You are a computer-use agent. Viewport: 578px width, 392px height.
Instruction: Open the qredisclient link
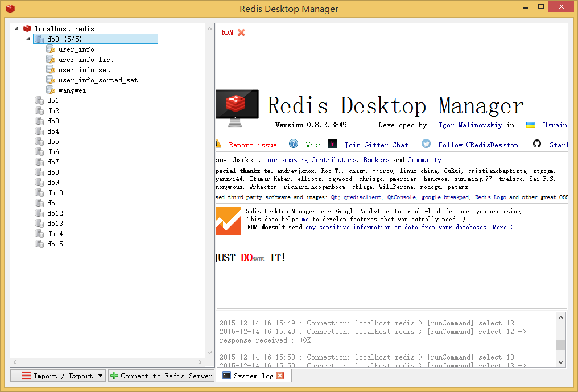[362, 197]
